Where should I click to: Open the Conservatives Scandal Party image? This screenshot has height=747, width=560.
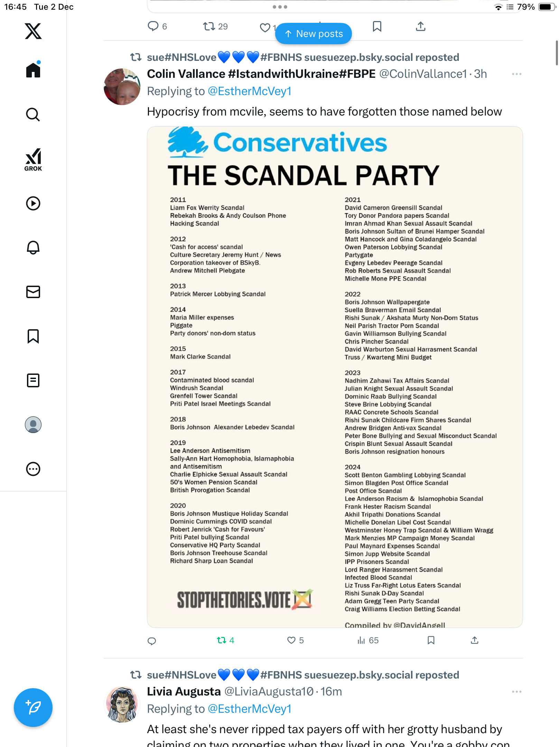point(335,377)
